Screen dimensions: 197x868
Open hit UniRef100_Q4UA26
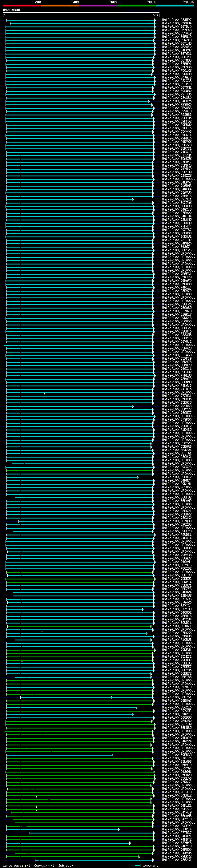click(177, 738)
